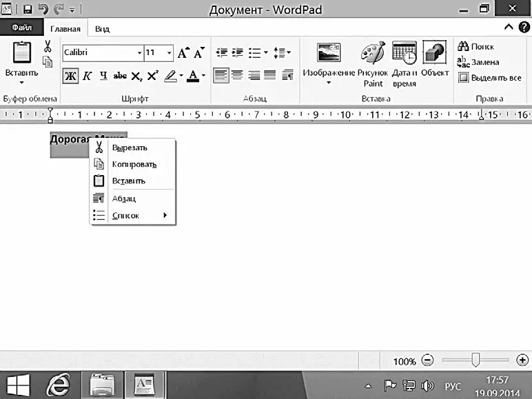
Task: Collapse the ribbon with the chevron arrow
Action: 509,27
